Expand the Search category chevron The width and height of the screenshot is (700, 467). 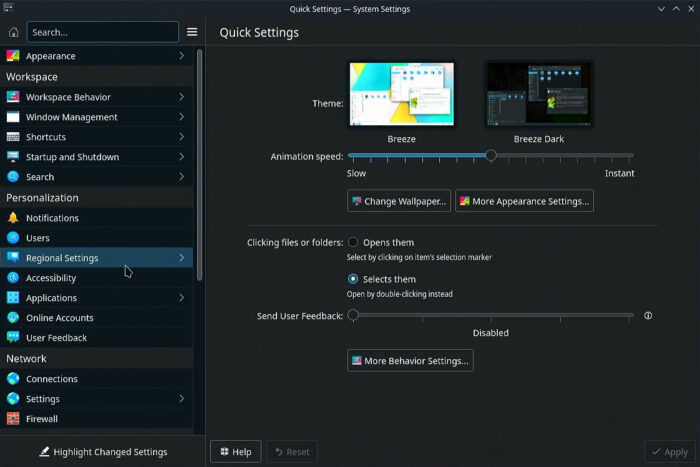(182, 177)
